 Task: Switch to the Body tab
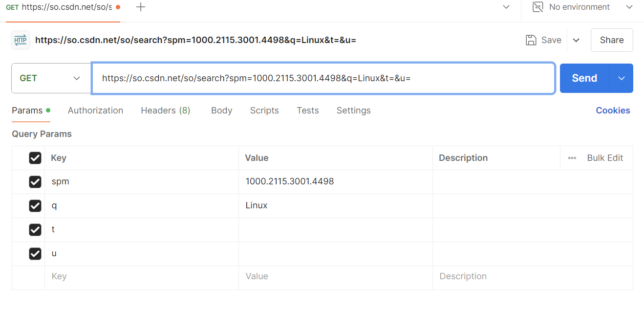point(222,111)
